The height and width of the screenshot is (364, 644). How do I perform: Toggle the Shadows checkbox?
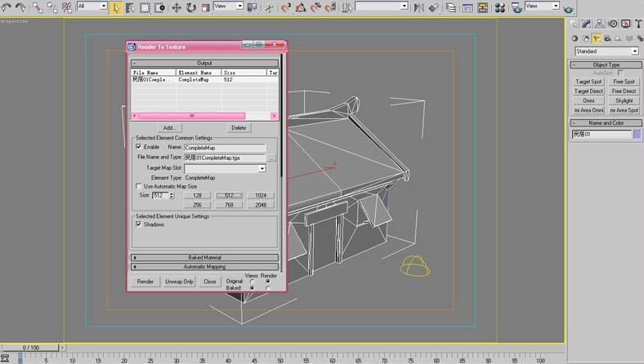(x=138, y=224)
